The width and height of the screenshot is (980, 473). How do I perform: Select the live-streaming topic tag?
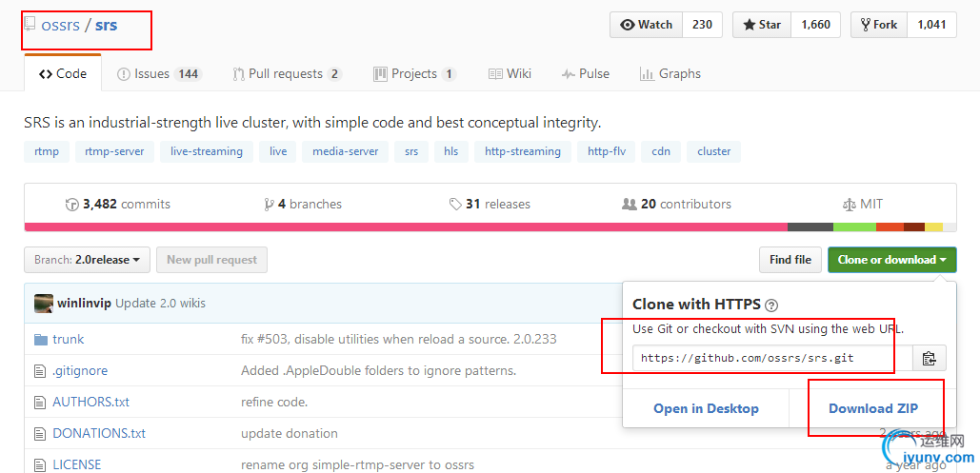click(207, 152)
